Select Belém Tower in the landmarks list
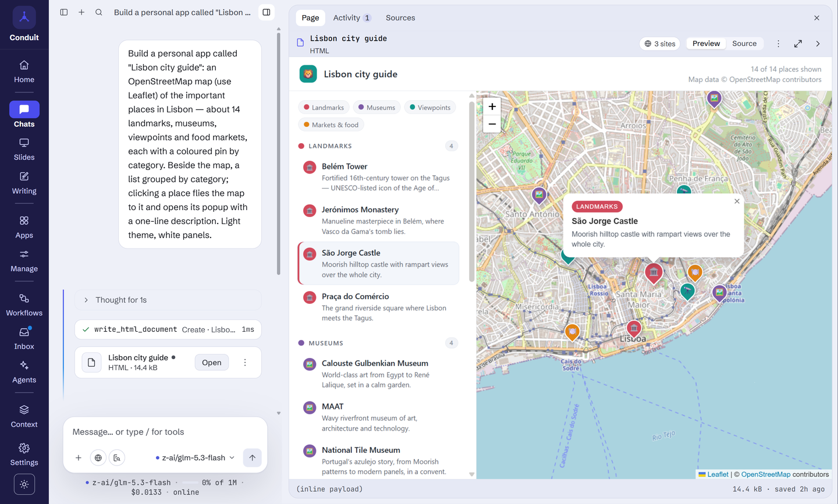838x504 pixels. click(x=378, y=177)
